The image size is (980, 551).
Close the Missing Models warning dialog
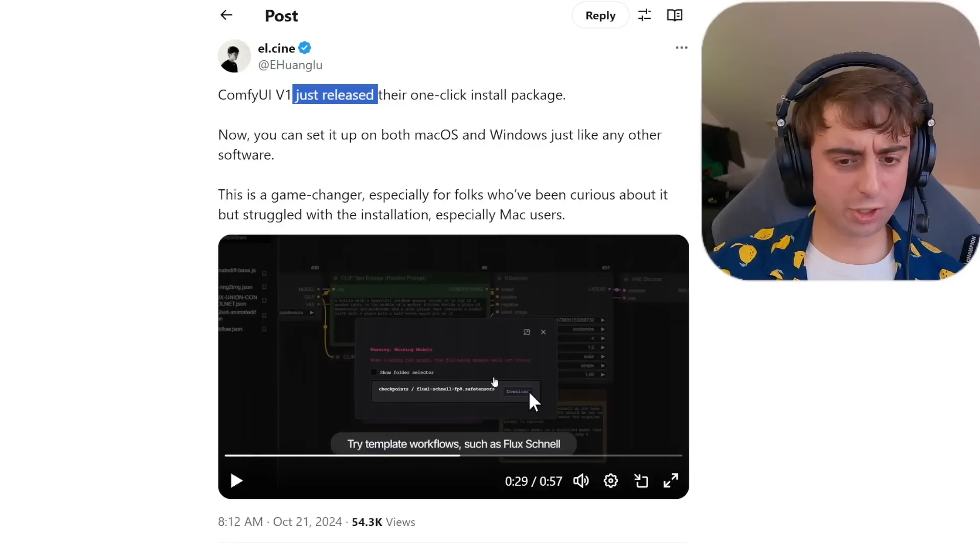[543, 331]
